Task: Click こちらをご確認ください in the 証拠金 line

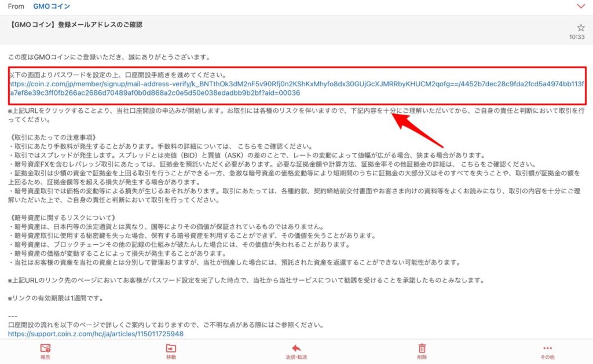Action: coord(499,164)
